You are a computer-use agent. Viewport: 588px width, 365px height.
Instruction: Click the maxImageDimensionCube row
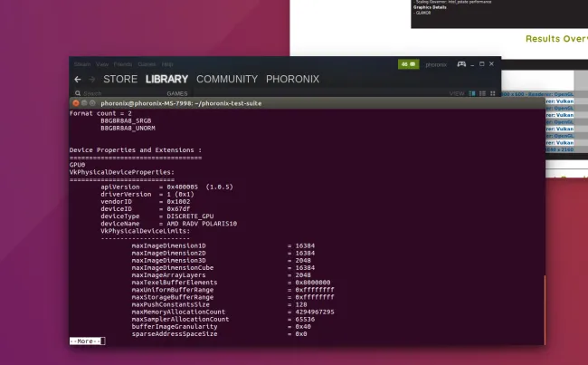click(223, 267)
